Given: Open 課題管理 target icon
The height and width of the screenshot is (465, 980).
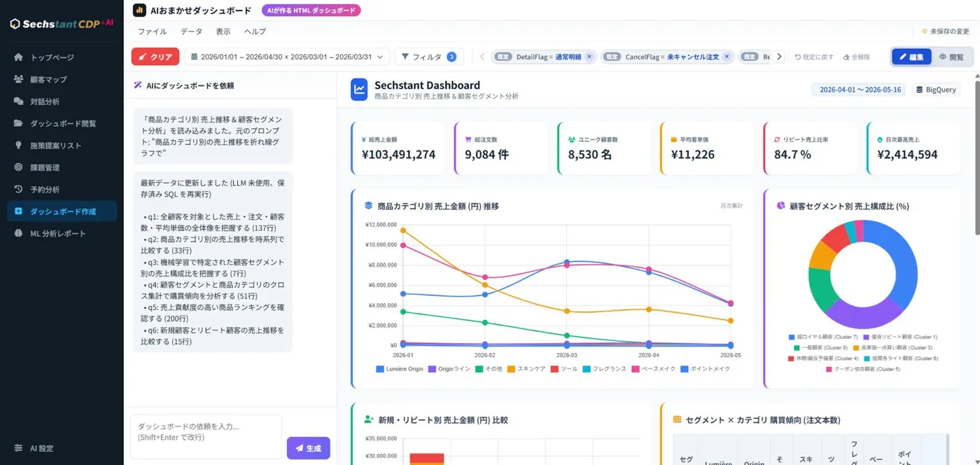Looking at the screenshot, I should pyautogui.click(x=18, y=167).
